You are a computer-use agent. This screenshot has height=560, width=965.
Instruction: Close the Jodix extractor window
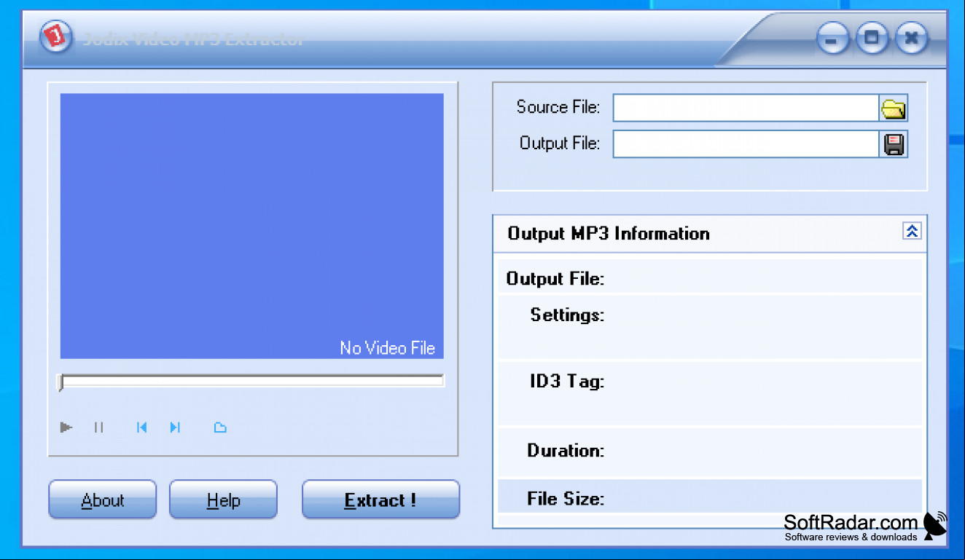[x=911, y=37]
